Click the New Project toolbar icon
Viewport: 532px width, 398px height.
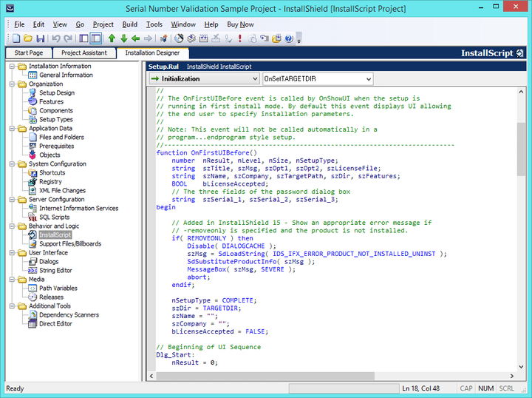[x=16, y=38]
